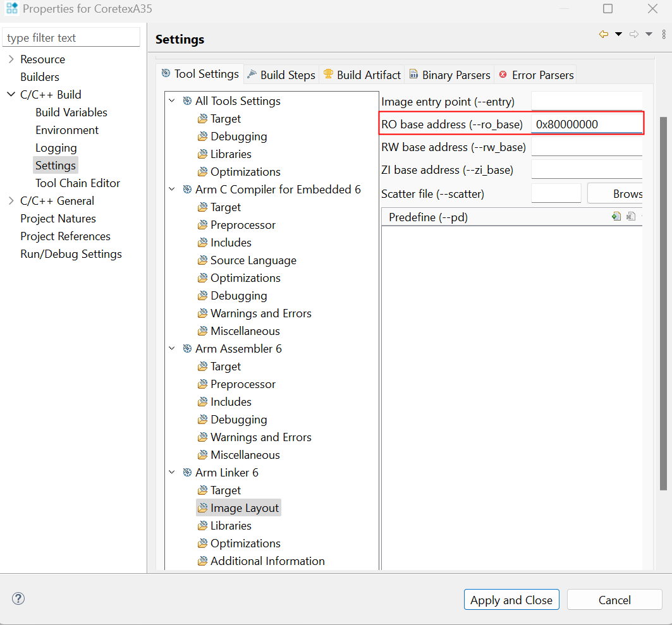Switch to the Build Steps tab

tap(281, 75)
